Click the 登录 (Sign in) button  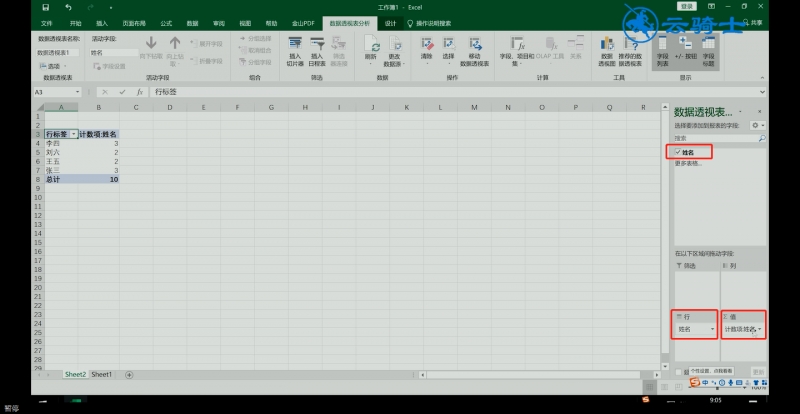pyautogui.click(x=687, y=6)
